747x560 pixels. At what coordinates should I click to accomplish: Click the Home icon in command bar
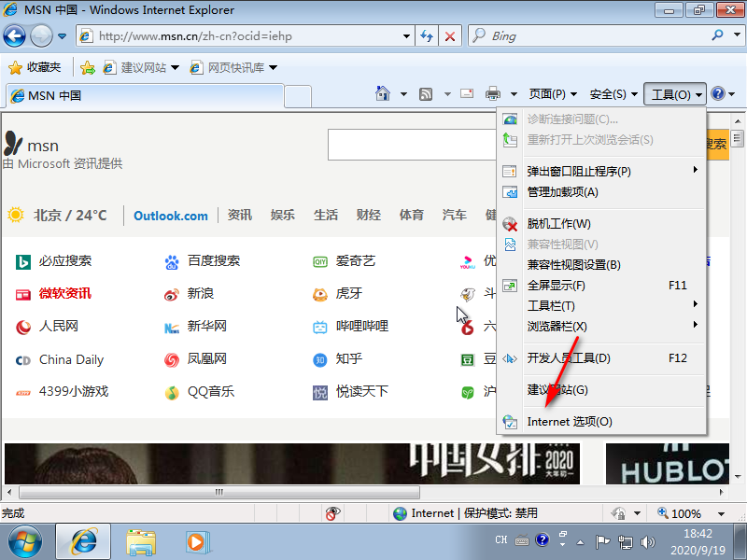383,94
